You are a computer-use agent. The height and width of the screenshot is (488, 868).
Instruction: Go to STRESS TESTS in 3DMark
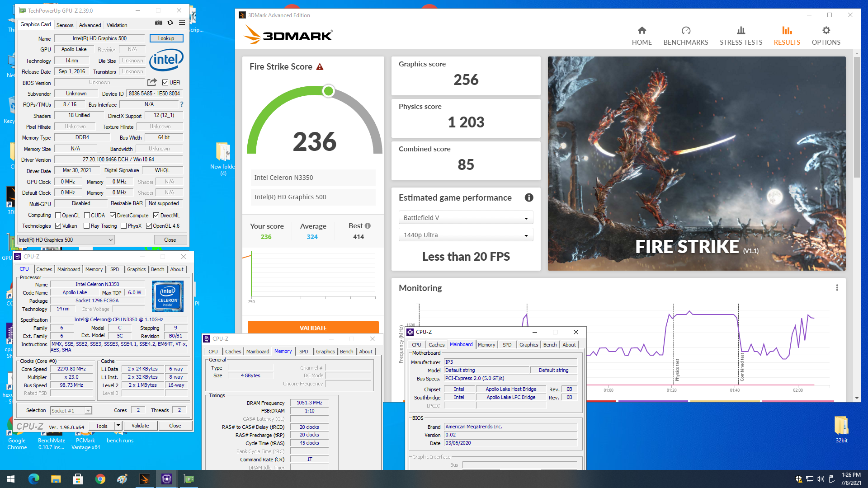pyautogui.click(x=741, y=36)
